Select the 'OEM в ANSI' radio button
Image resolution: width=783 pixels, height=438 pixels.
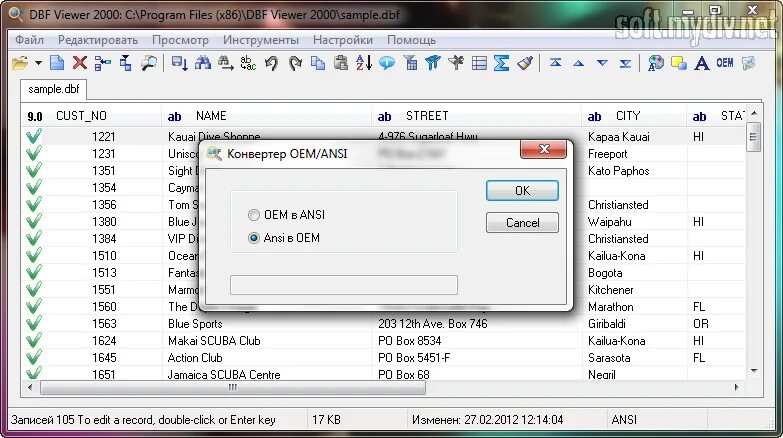[x=254, y=215]
